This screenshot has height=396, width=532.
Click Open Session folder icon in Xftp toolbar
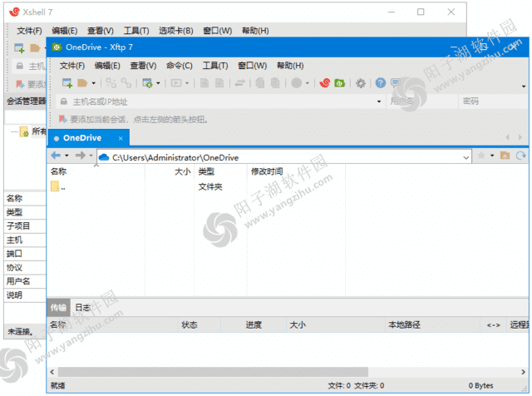pos(82,83)
